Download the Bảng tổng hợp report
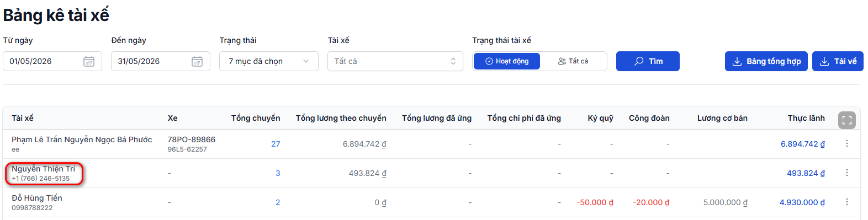Viewport: 868px width, 220px height. (x=766, y=61)
